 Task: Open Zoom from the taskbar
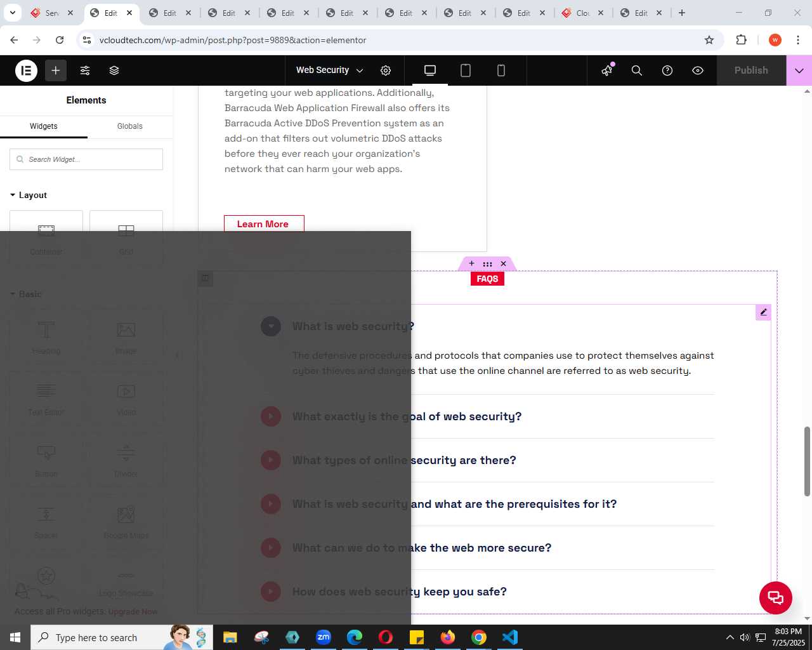coord(324,637)
